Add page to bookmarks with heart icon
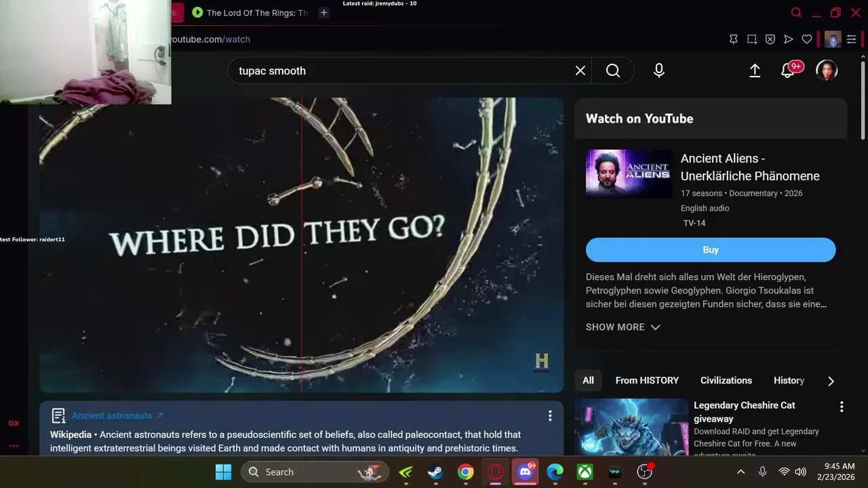The width and height of the screenshot is (868, 488). (x=807, y=39)
